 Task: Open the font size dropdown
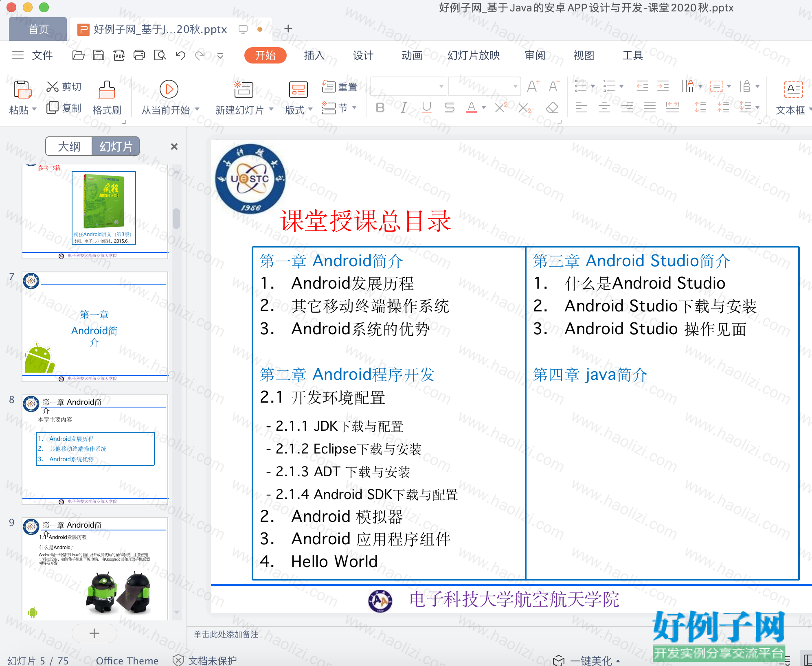pyautogui.click(x=515, y=86)
